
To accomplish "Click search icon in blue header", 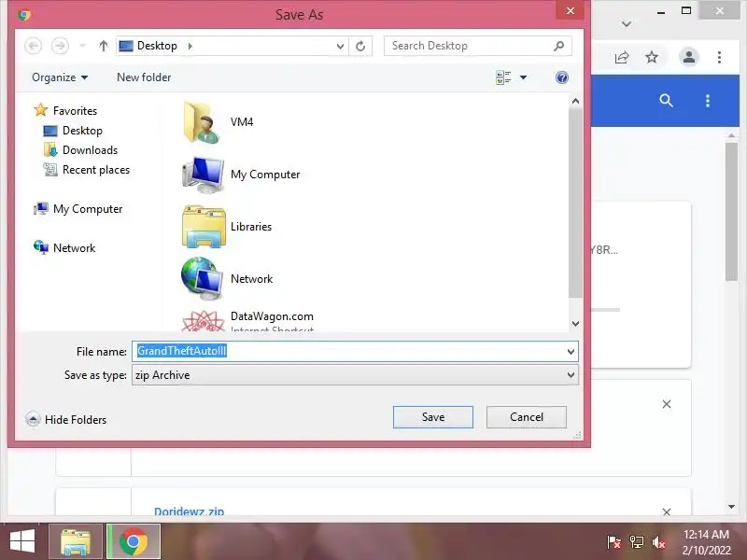I will pyautogui.click(x=666, y=101).
